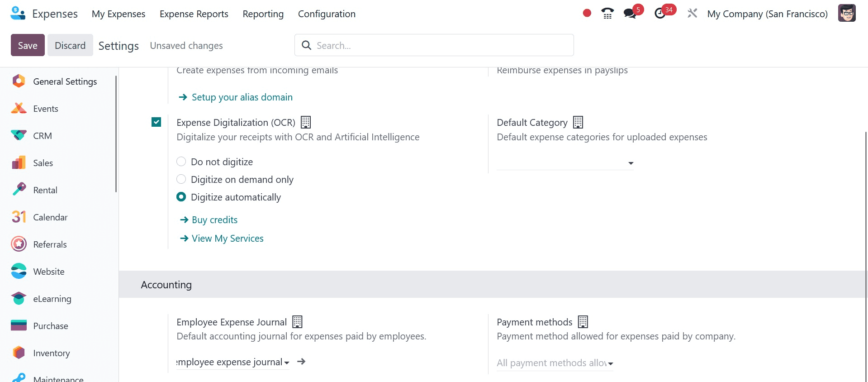This screenshot has width=868, height=382.
Task: Open Referrals settings in the sidebar
Action: (x=59, y=244)
